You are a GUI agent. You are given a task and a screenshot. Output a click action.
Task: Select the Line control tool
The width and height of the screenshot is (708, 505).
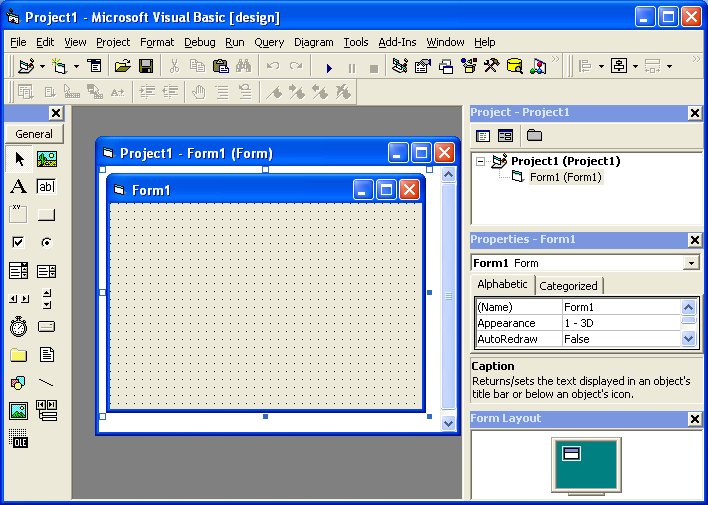click(47, 383)
